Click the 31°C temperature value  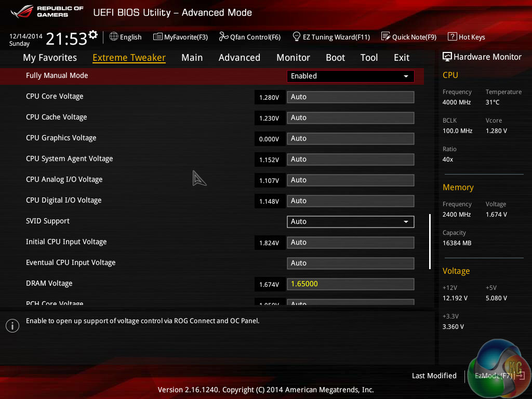point(493,102)
